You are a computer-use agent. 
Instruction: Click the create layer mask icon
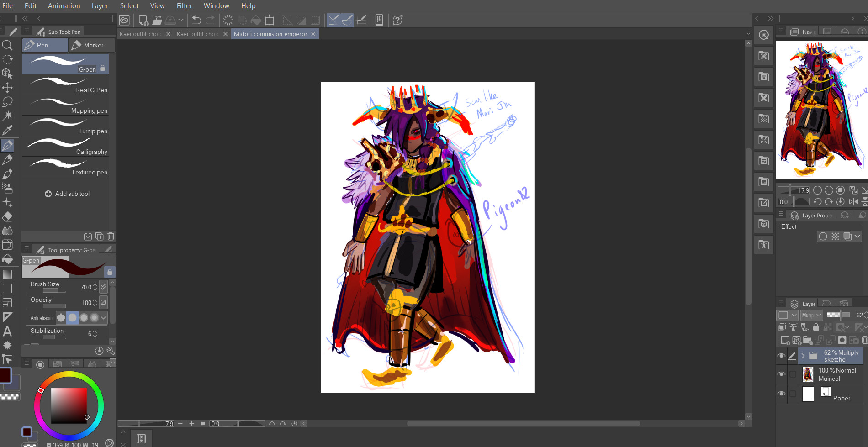pos(842,340)
